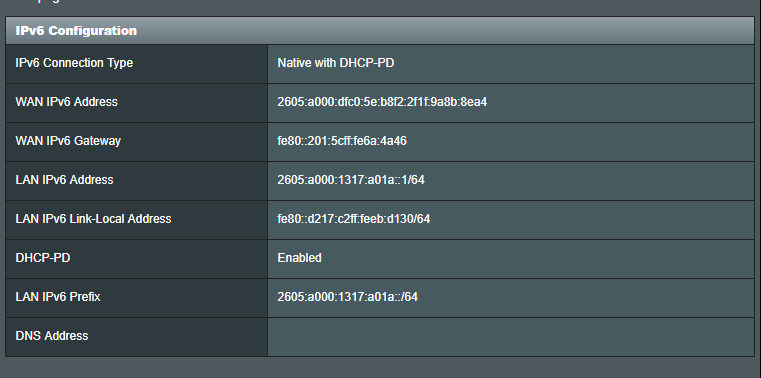Viewport: 761px width, 378px height.
Task: Click the Enabled status for DHCP-PD
Action: pos(299,258)
